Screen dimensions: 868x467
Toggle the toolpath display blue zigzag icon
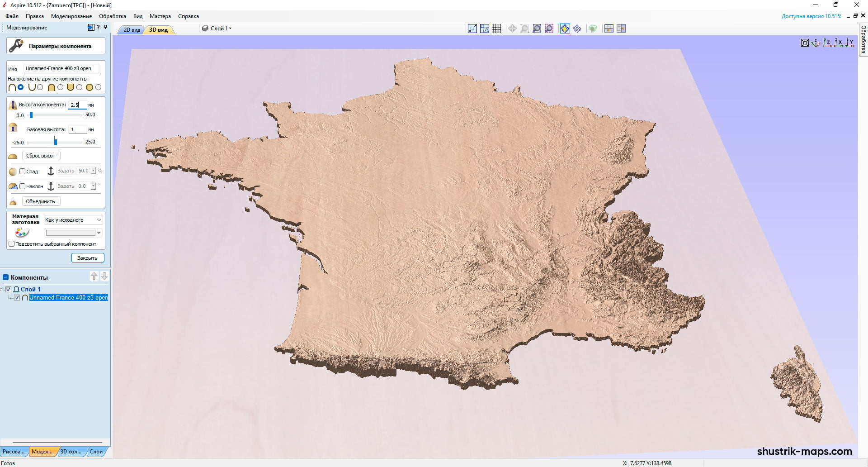click(x=577, y=29)
